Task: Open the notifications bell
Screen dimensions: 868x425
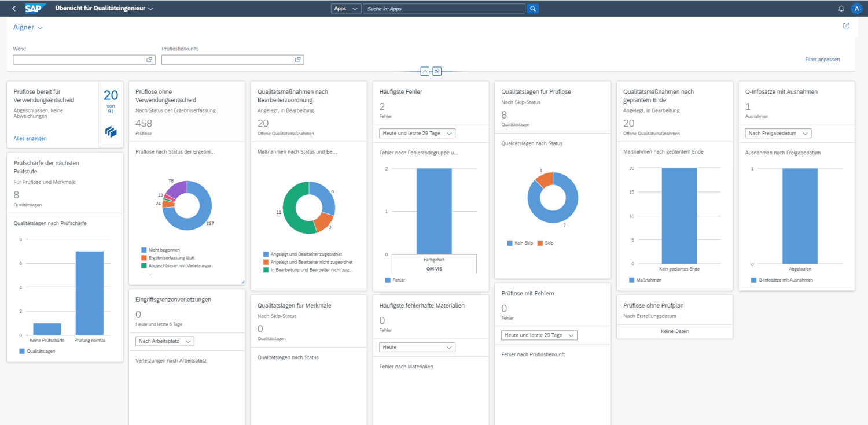Action: tap(841, 9)
